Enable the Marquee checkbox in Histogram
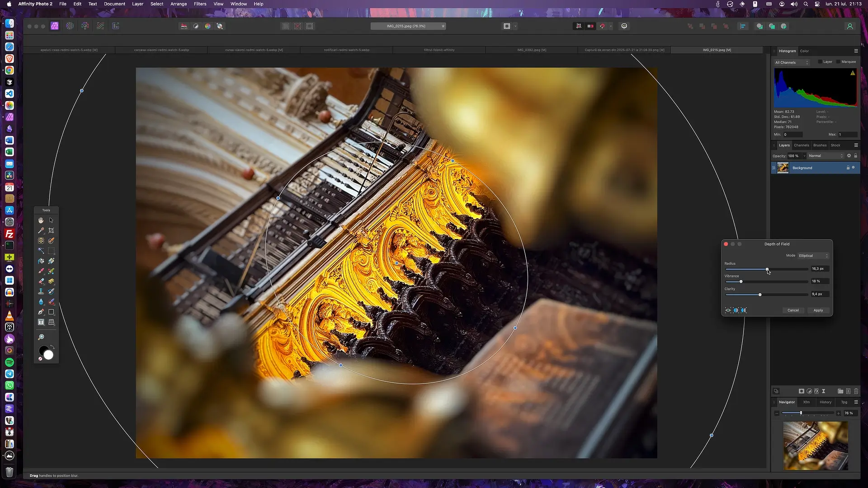 [x=839, y=62]
